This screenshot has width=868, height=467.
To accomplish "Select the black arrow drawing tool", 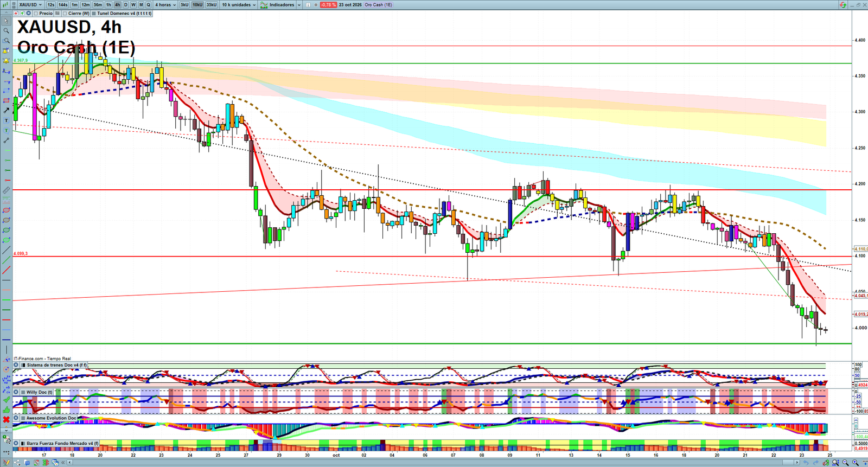I will click(6, 110).
